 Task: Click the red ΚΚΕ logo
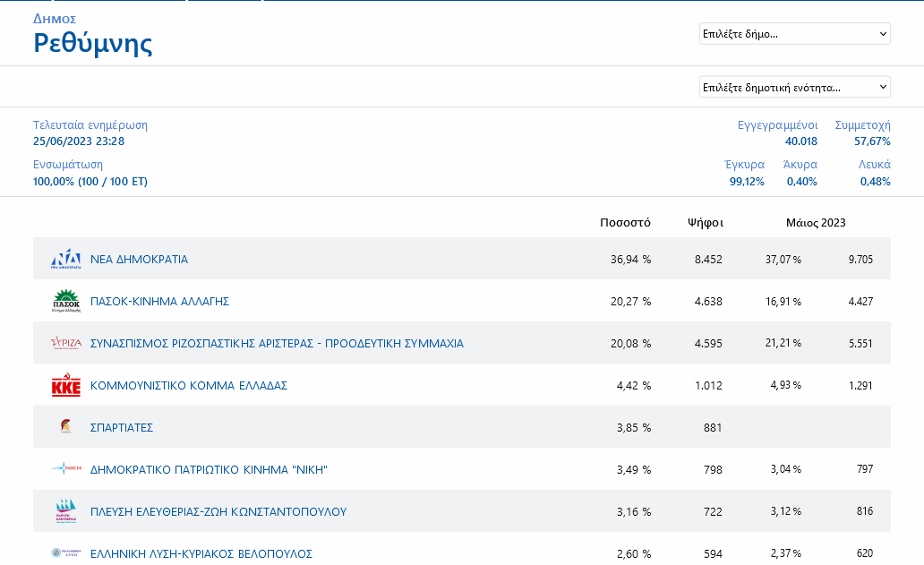pos(66,386)
